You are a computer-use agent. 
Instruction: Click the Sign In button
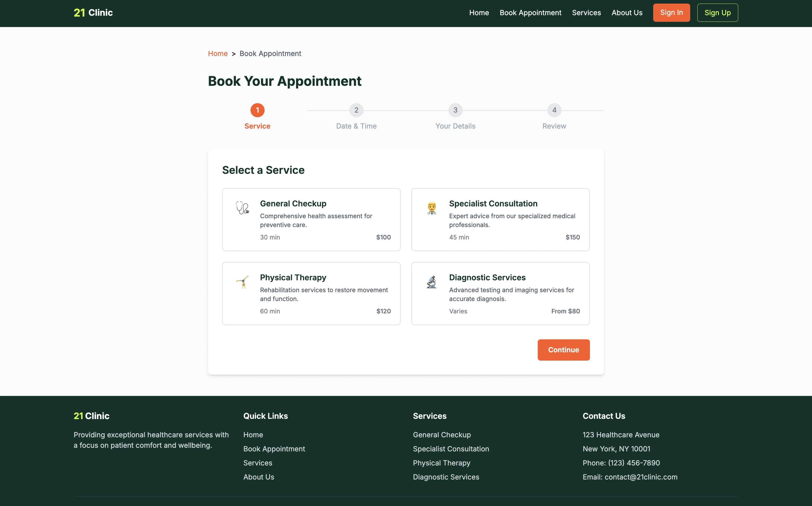pyautogui.click(x=671, y=12)
